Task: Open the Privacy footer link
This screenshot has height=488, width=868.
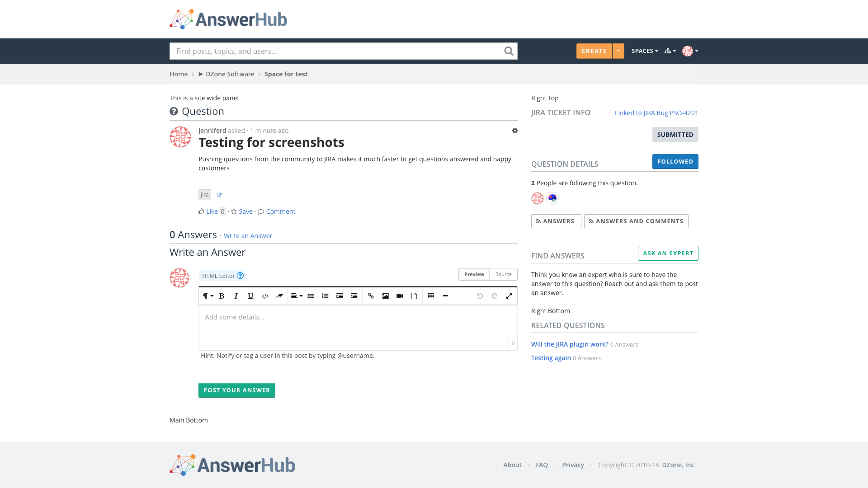Action: tap(573, 465)
